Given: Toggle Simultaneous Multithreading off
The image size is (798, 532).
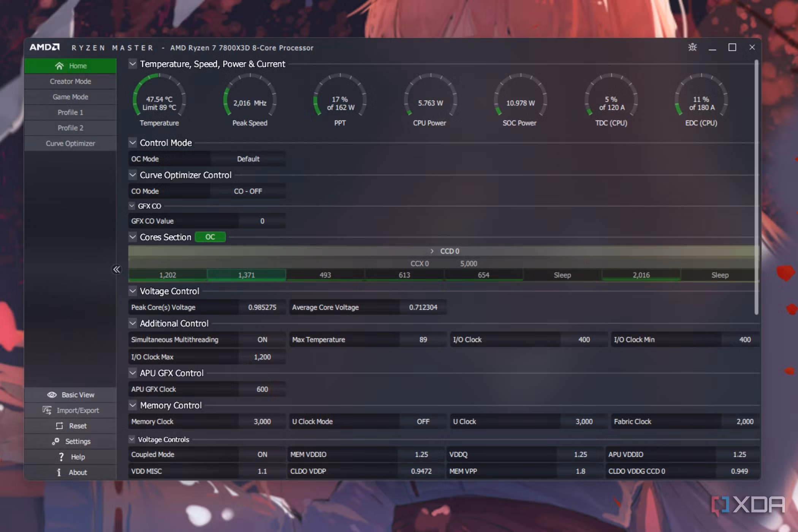Looking at the screenshot, I should [262, 339].
